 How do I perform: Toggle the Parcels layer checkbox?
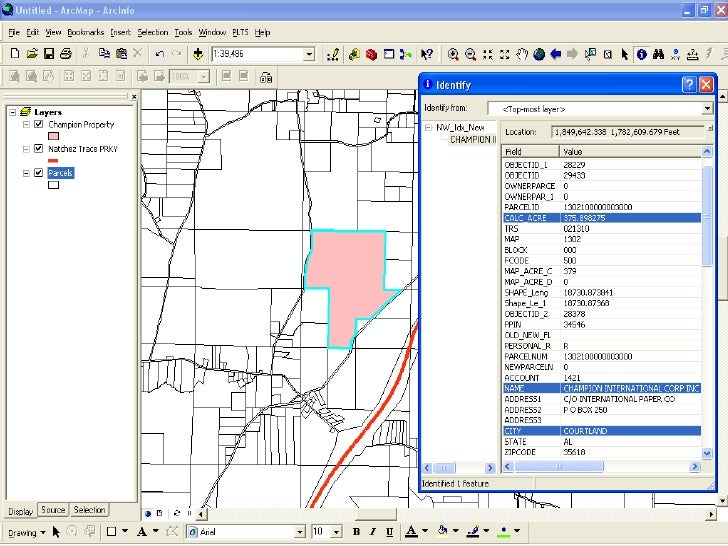pyautogui.click(x=39, y=173)
